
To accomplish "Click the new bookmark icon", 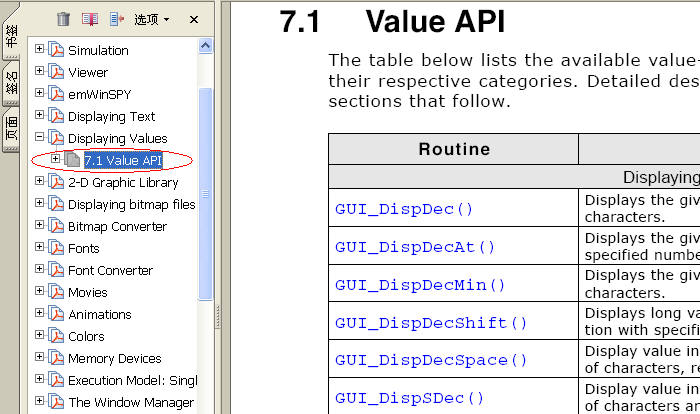I will pos(90,19).
